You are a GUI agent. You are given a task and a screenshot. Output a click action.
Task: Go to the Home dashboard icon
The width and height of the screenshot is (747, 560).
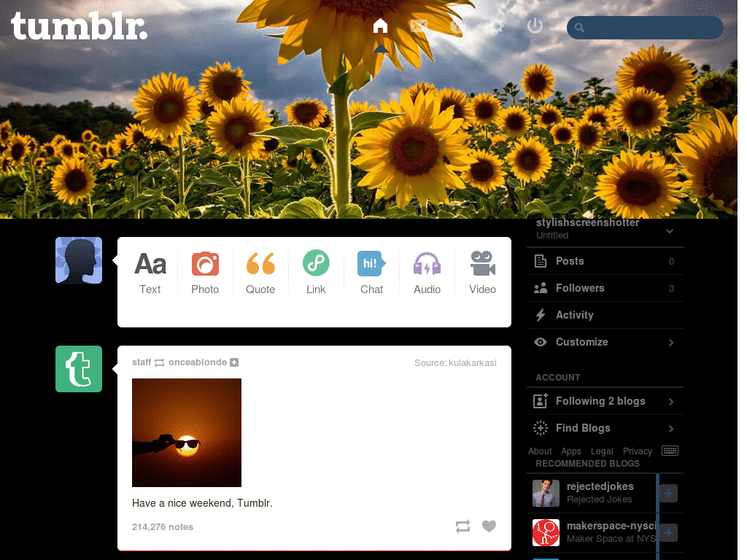click(x=380, y=26)
